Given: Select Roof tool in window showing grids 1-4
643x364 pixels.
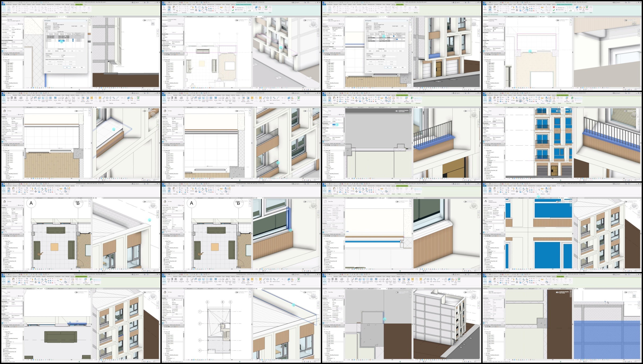Looking at the screenshot, I should [192, 279].
